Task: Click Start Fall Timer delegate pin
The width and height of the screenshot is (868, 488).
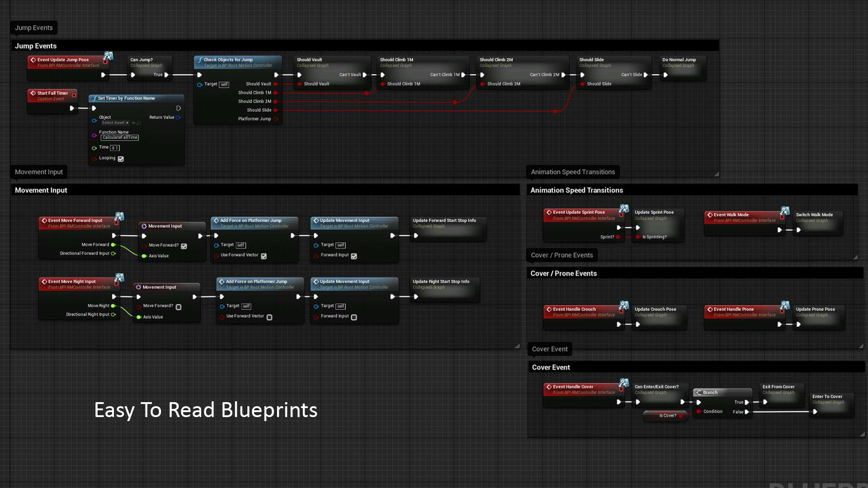Action: [74, 95]
